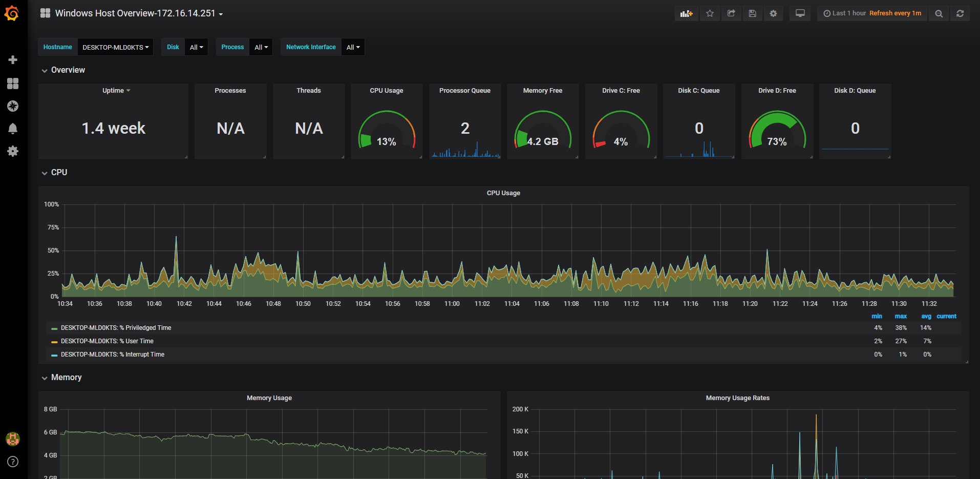Cycle view mode with monitor icon

coord(800,14)
